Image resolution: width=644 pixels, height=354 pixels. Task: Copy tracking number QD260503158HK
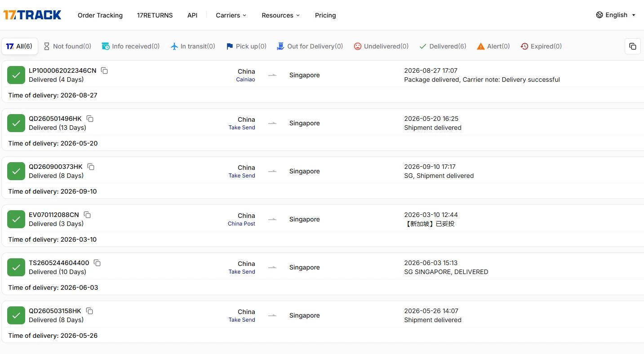pos(89,311)
